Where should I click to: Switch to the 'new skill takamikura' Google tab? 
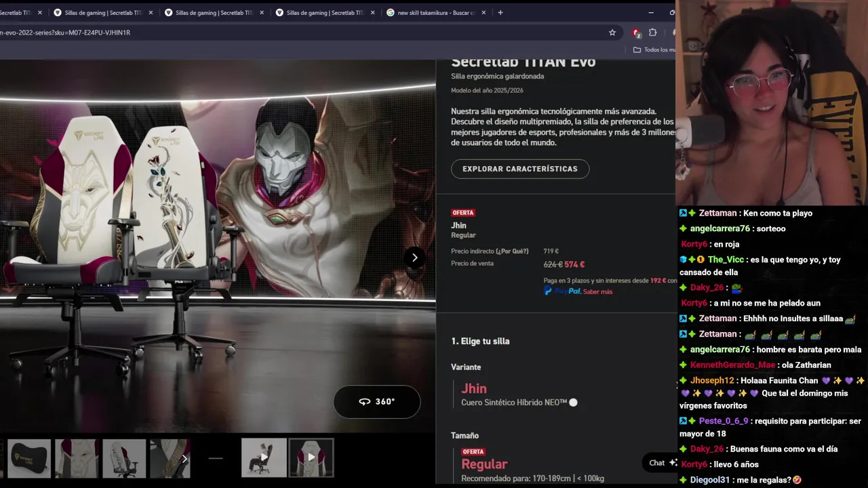pyautogui.click(x=436, y=12)
